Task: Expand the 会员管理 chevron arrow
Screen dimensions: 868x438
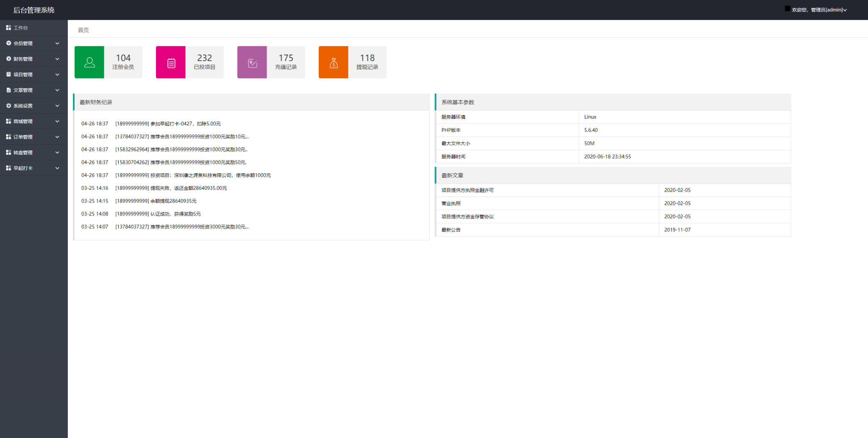Action: pyautogui.click(x=57, y=43)
